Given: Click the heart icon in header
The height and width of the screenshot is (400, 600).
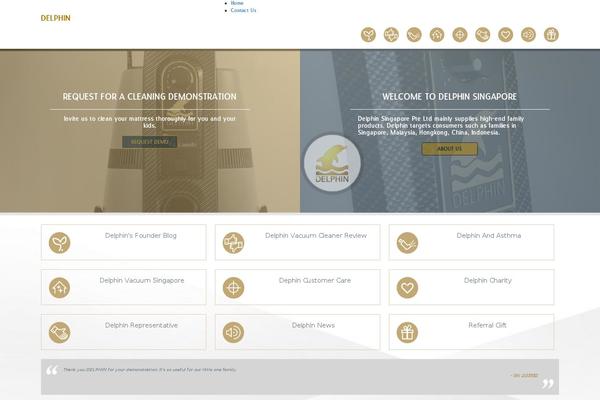Looking at the screenshot, I should 505,35.
